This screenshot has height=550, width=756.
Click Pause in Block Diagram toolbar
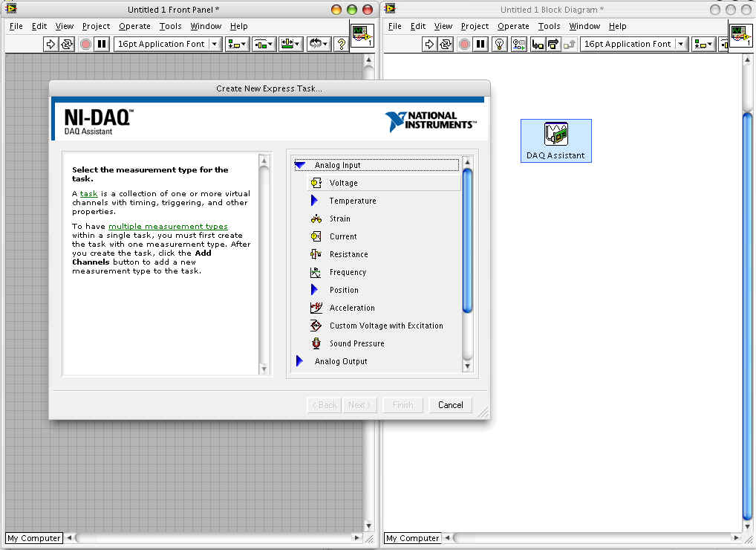pos(480,44)
